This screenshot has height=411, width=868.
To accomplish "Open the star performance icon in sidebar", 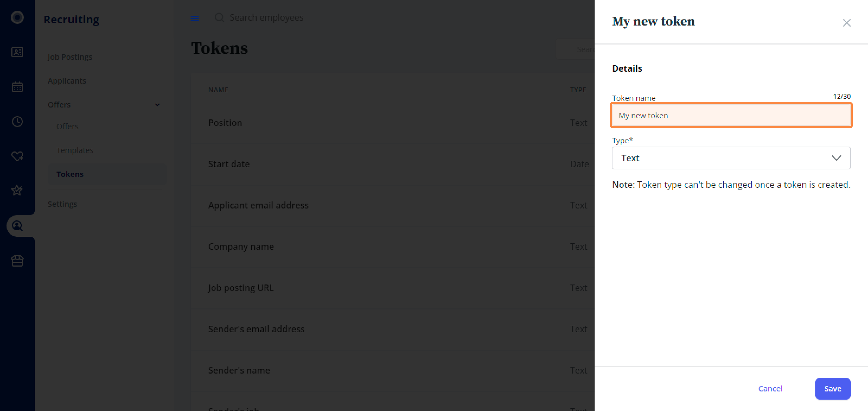I will pyautogui.click(x=17, y=191).
